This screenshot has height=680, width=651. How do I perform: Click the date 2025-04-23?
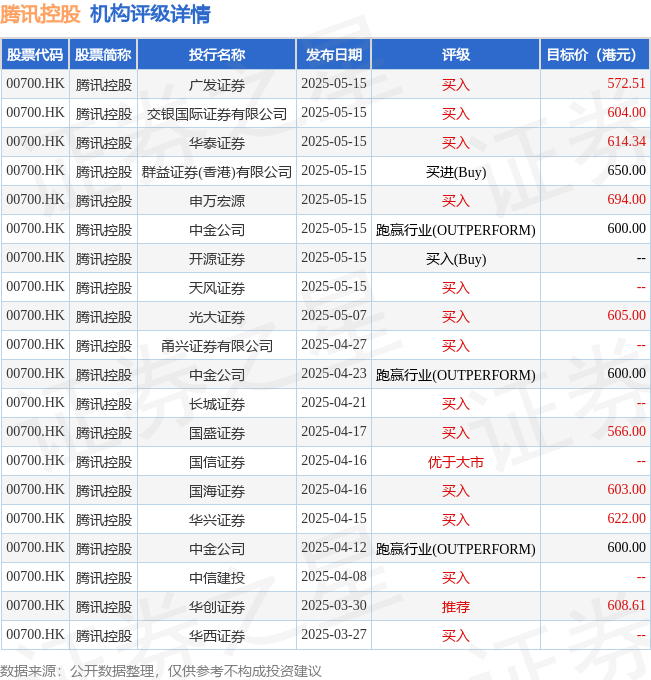point(334,373)
